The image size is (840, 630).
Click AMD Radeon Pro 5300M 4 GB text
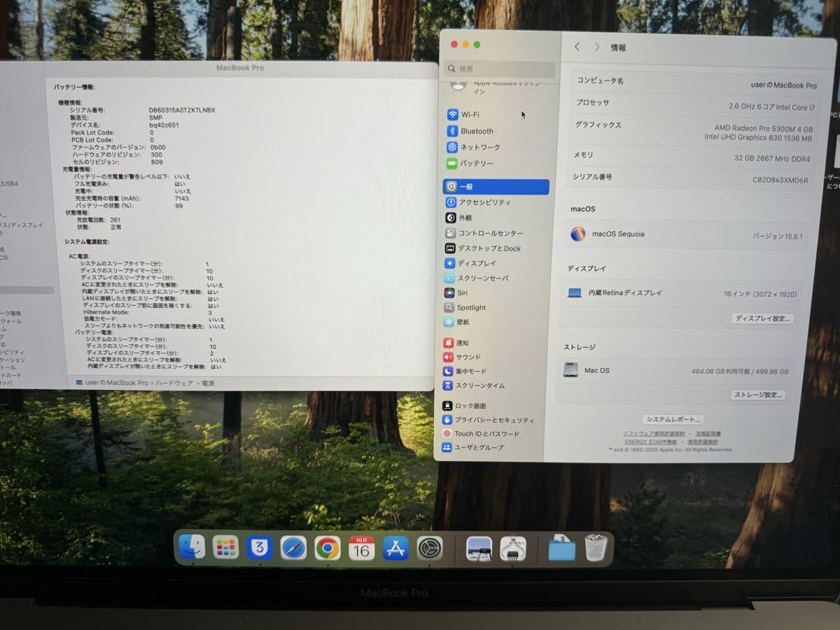763,129
